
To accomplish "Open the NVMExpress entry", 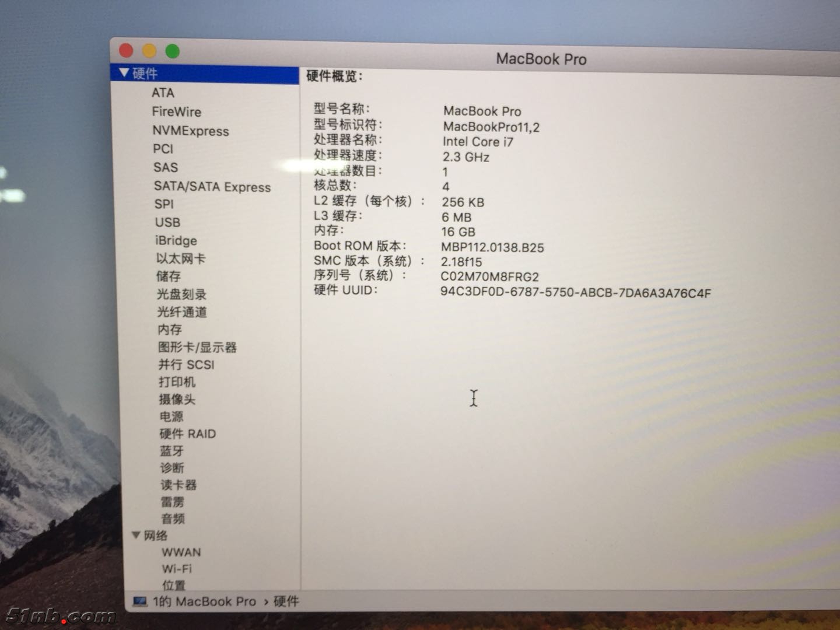I will [190, 131].
